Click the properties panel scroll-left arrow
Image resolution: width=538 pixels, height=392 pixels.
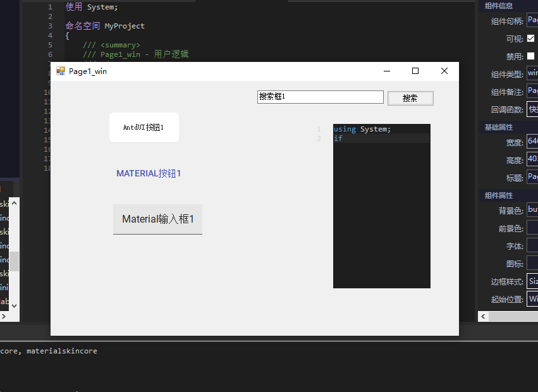coord(483,317)
